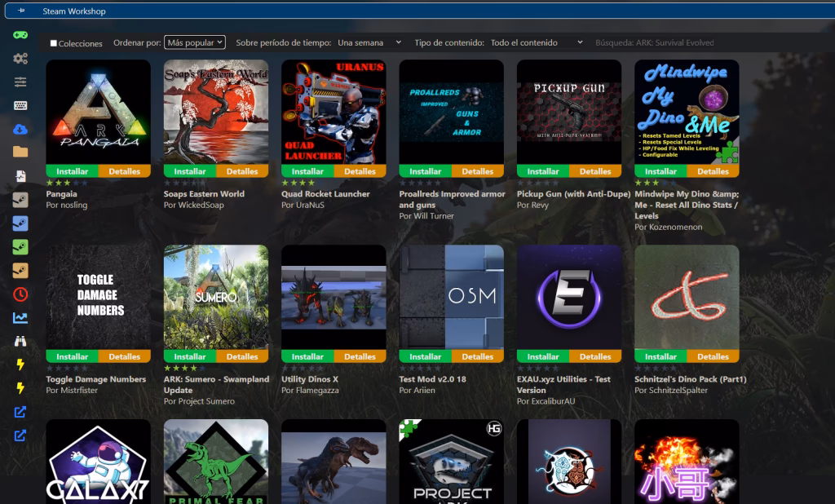The image size is (835, 504).
Task: Click the ARK Pangaia thumbnail image
Action: click(99, 112)
